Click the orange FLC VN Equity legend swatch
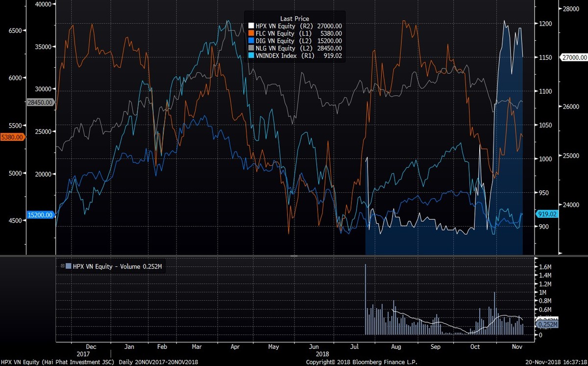Viewport: 588px width, 366px height. (x=251, y=33)
